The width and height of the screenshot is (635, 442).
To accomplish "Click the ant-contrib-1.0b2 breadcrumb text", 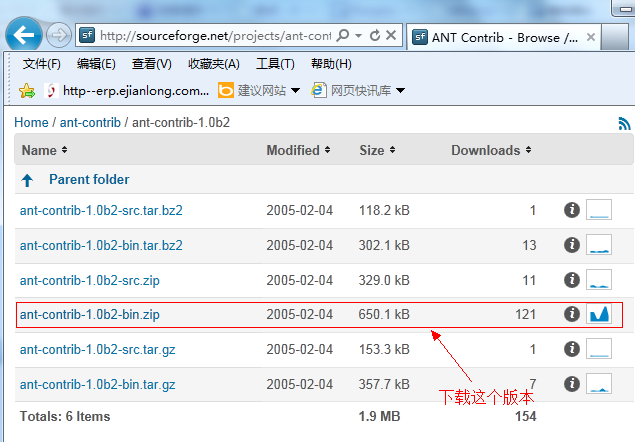I will pyautogui.click(x=181, y=122).
